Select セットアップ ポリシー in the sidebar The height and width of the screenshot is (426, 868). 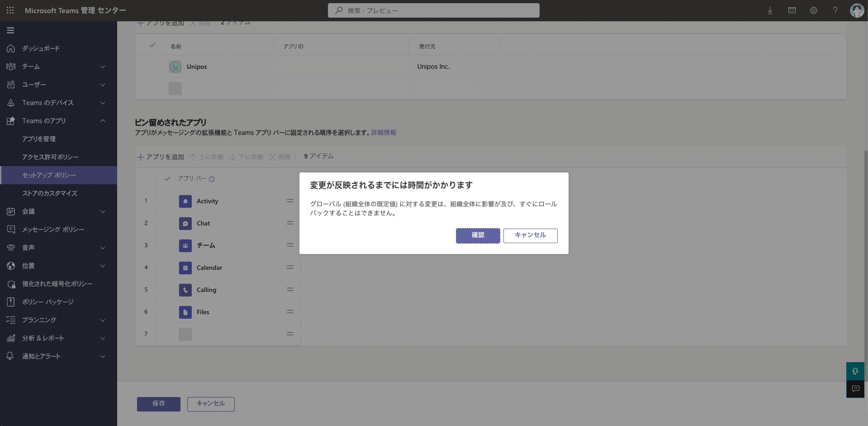(x=59, y=175)
